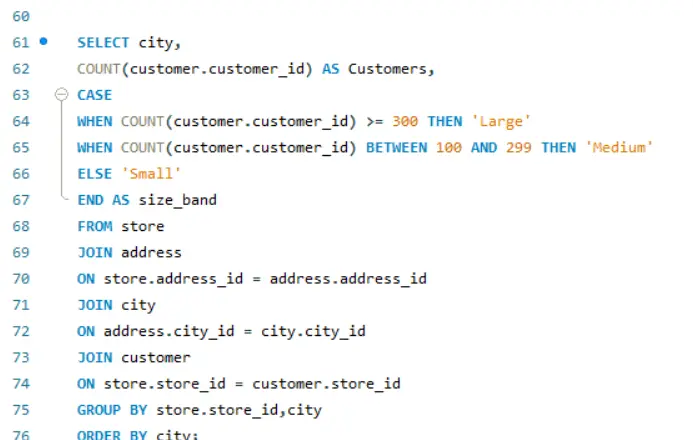The height and width of the screenshot is (440, 693).
Task: Click line number 68 in gutter
Action: click(x=21, y=226)
